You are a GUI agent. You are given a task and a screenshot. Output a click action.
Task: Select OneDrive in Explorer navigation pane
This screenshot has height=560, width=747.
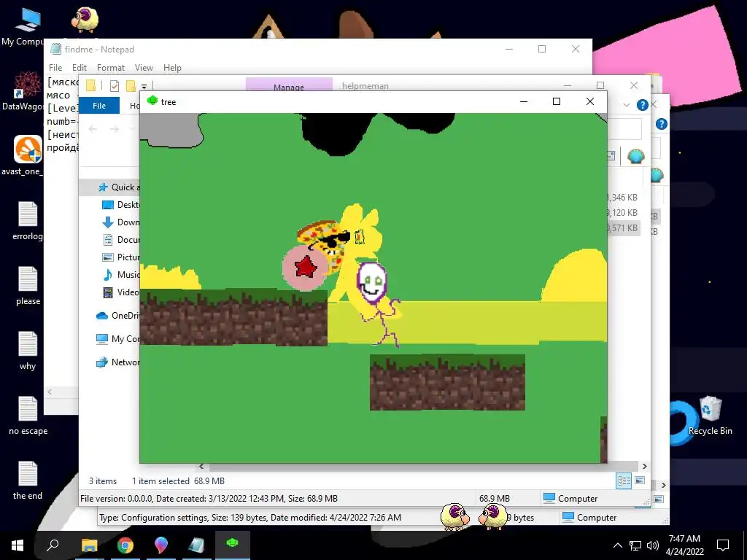(117, 315)
